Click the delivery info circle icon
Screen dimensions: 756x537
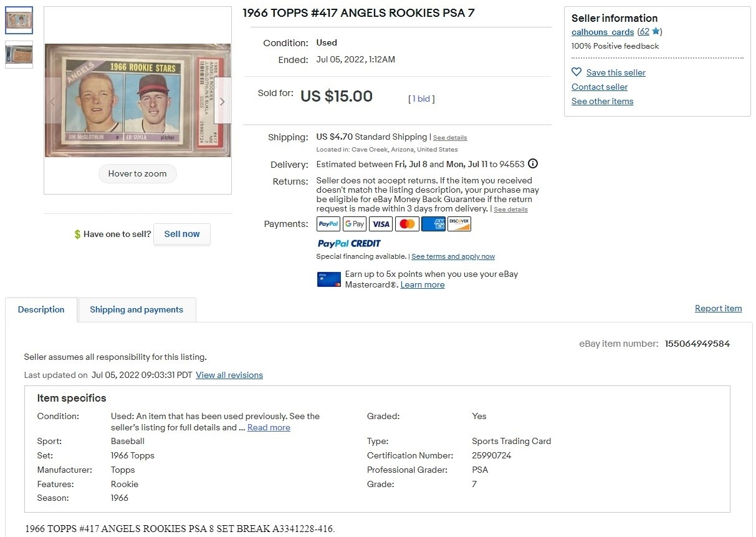(533, 164)
